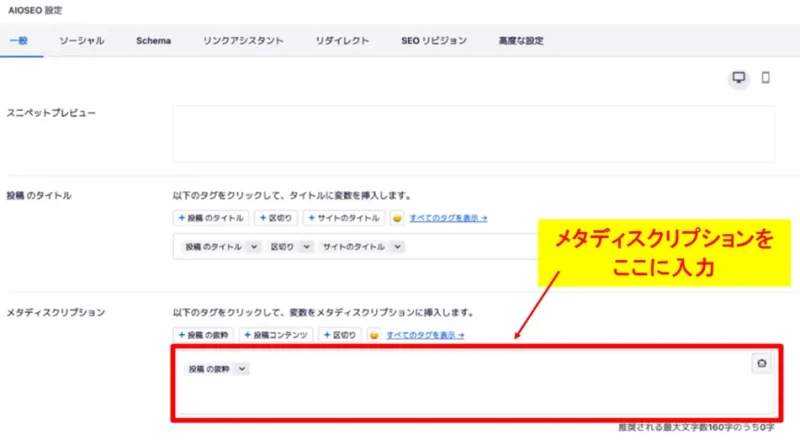
Task: Open emoji picker in title tag row
Action: coord(397,218)
